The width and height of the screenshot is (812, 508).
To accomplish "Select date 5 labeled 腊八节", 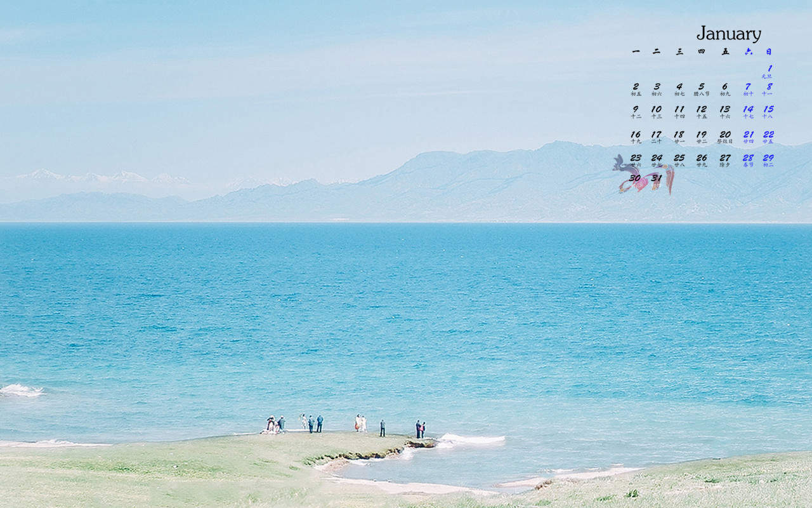I will 702,90.
